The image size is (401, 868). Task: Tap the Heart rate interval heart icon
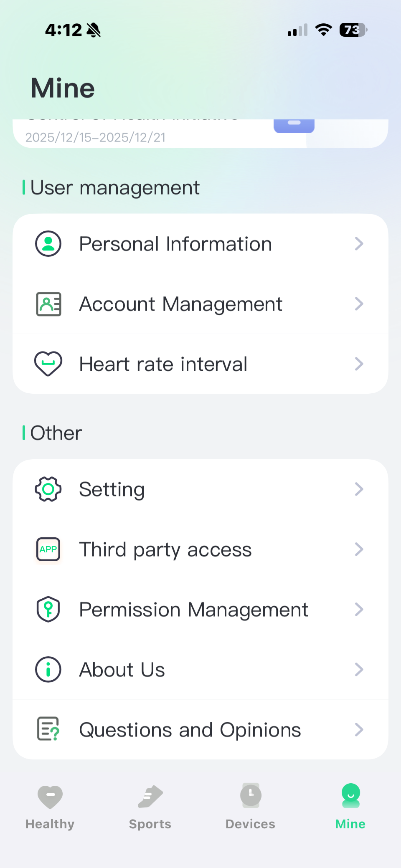coord(48,364)
